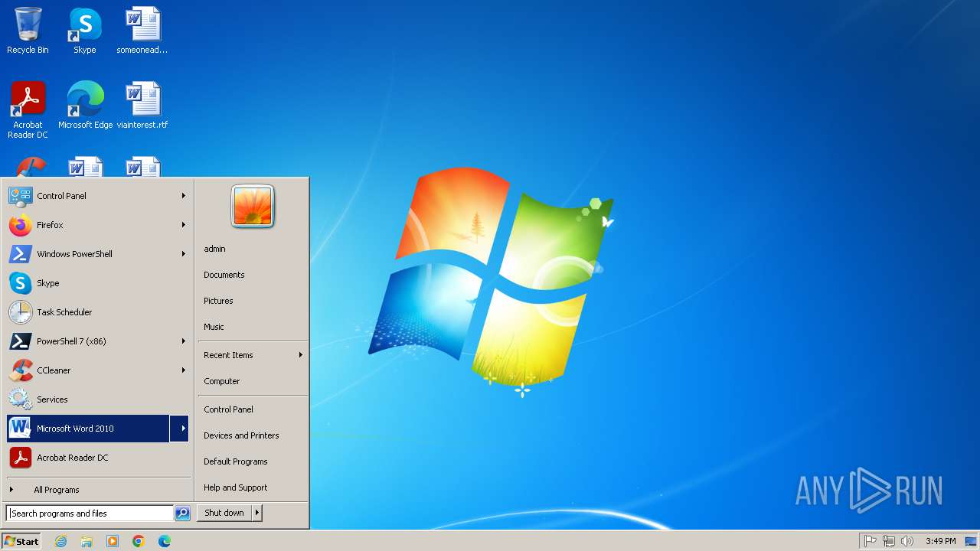Click the volume speaker tray icon
980x551 pixels.
[907, 541]
